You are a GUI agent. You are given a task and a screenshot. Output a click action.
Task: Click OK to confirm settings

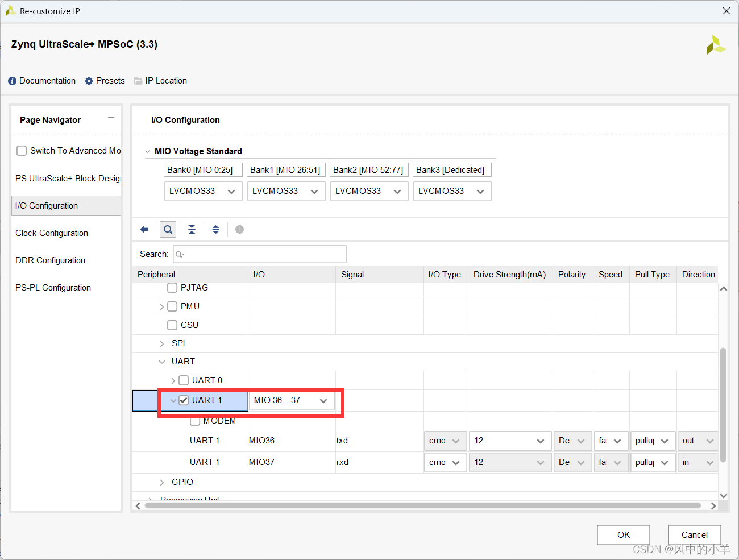[624, 535]
